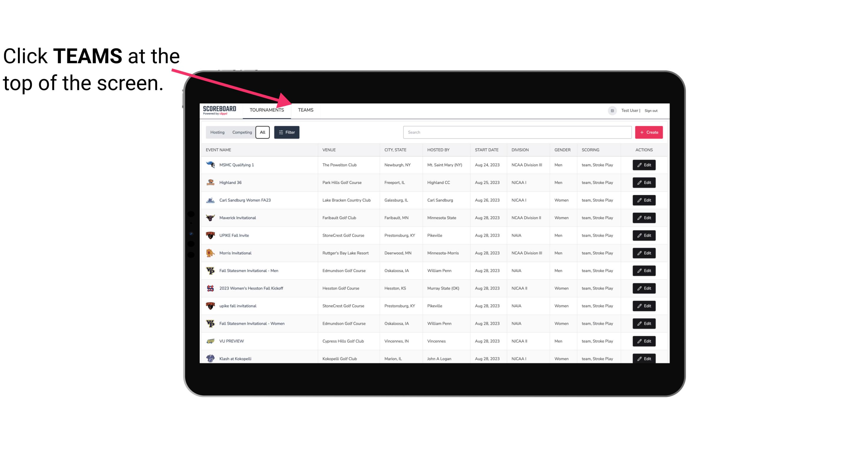
Task: Click the Create button
Action: [x=649, y=132]
